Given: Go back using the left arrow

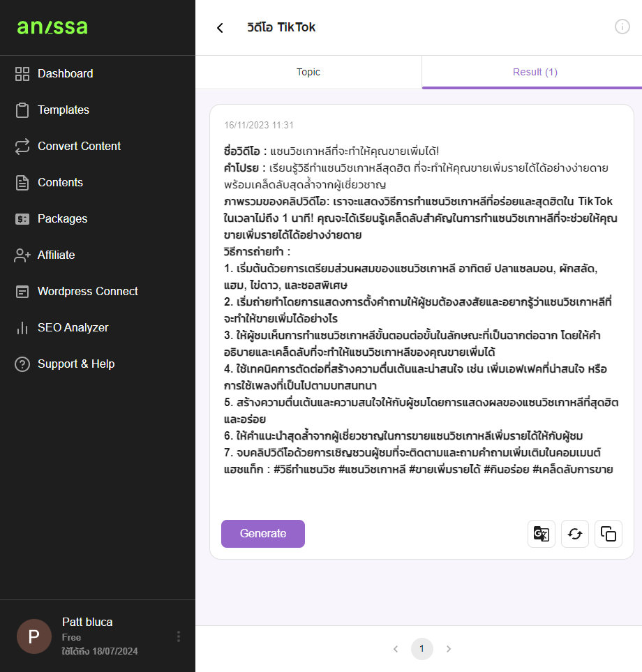Looking at the screenshot, I should pos(220,28).
